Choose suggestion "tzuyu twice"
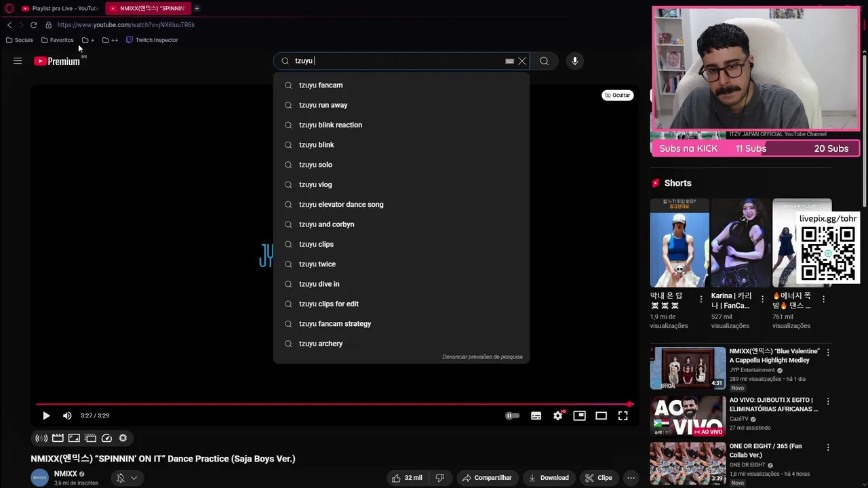 coord(401,264)
